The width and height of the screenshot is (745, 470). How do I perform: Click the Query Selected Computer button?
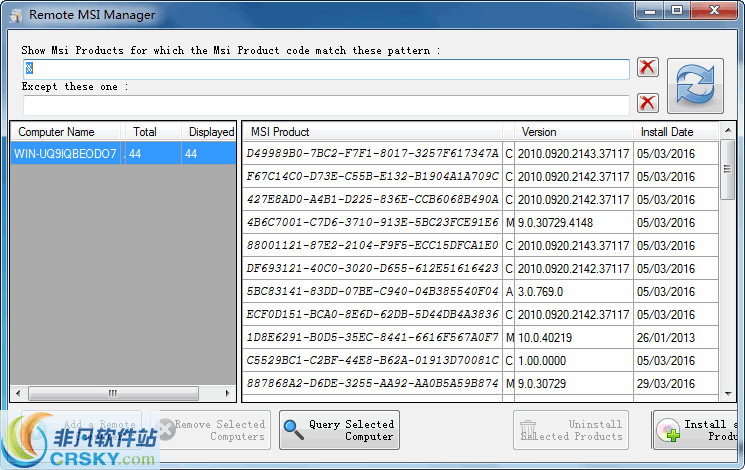coord(339,430)
